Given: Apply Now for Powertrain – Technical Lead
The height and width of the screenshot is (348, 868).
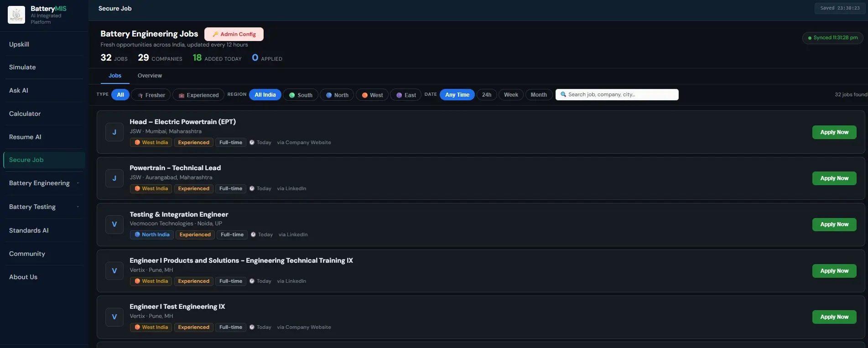Looking at the screenshot, I should [834, 178].
